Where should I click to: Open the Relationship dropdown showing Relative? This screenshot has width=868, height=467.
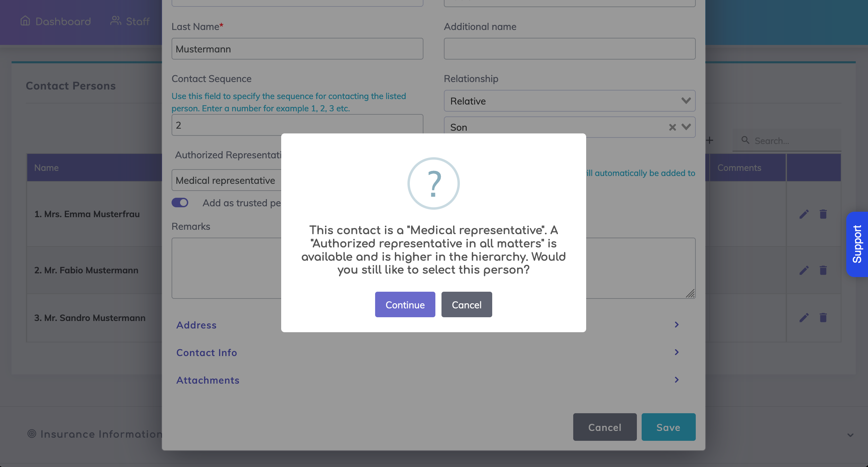coord(569,101)
